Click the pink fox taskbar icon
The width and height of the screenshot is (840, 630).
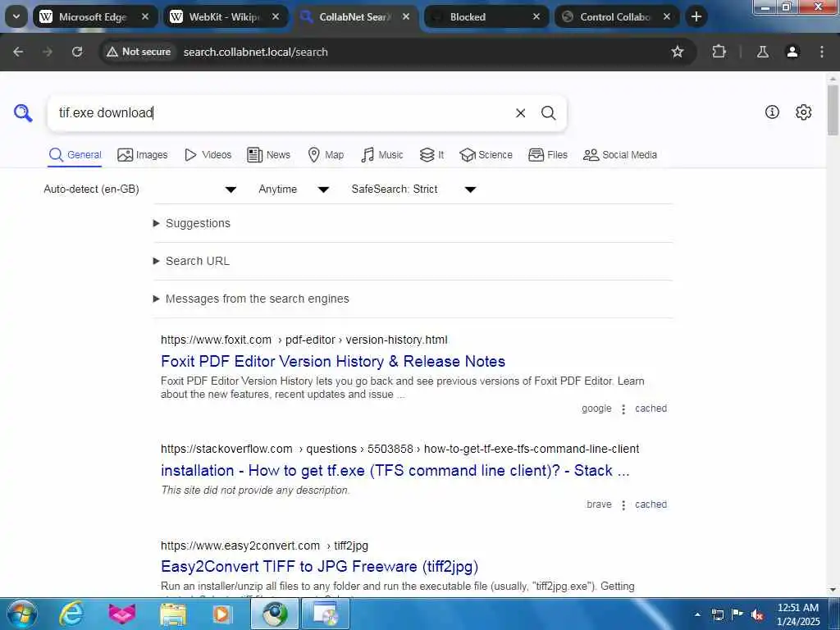click(x=122, y=614)
